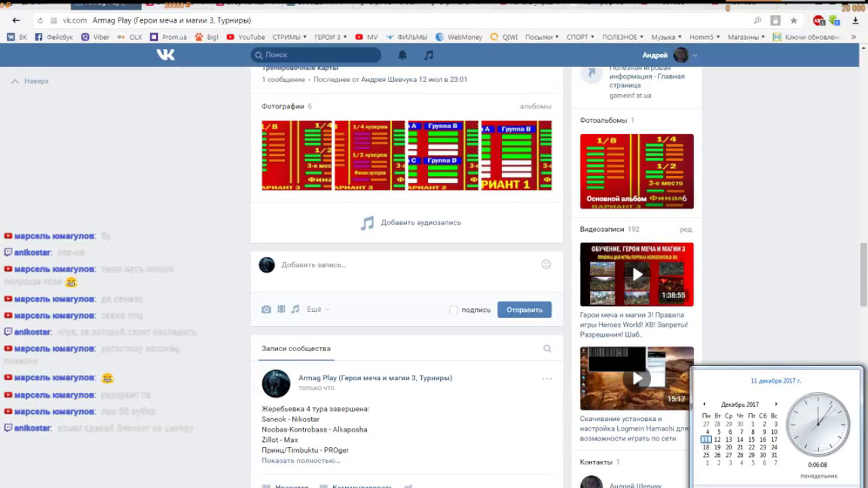Viewport: 868px width, 488px height.
Task: Search community posts with the magnifier icon
Action: (547, 348)
